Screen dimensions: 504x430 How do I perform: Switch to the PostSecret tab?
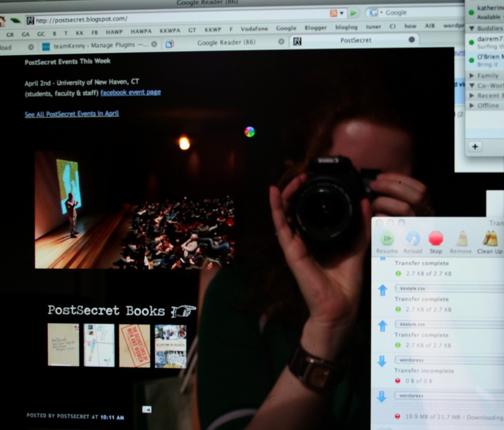pos(355,40)
